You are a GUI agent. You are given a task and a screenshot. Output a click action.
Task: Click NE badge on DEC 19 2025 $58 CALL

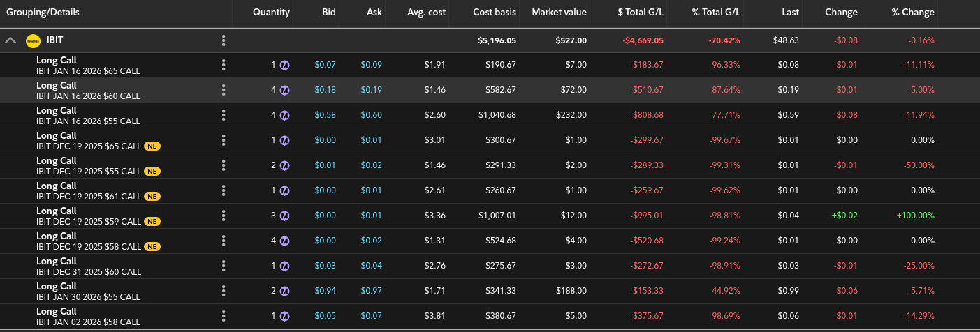tap(152, 247)
